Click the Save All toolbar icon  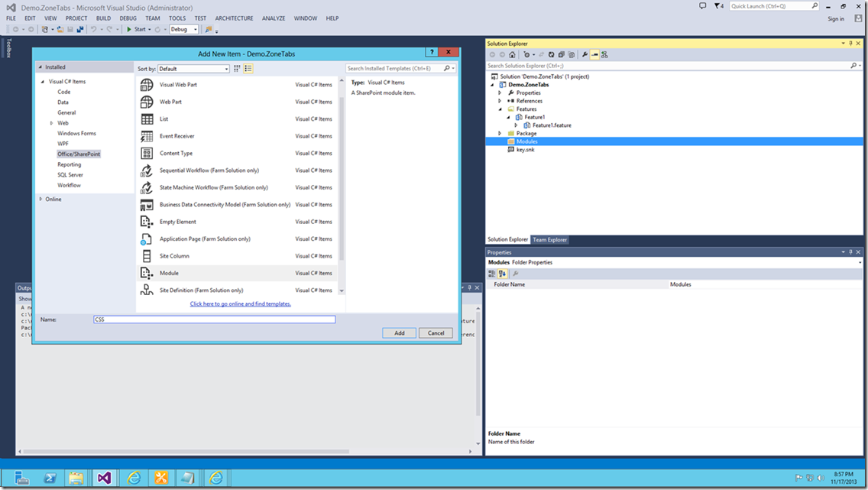80,29
